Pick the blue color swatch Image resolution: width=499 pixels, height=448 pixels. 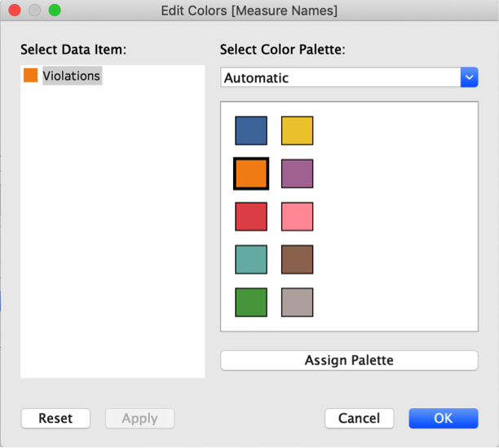pos(250,130)
